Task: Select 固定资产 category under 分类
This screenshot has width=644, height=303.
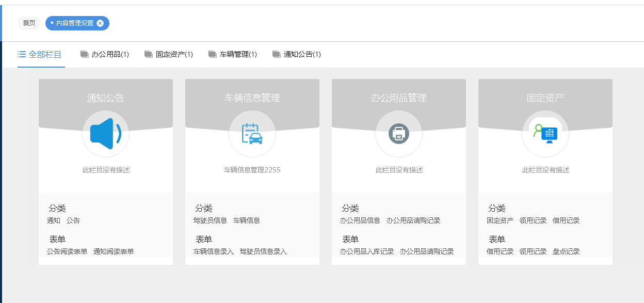Action: 500,220
